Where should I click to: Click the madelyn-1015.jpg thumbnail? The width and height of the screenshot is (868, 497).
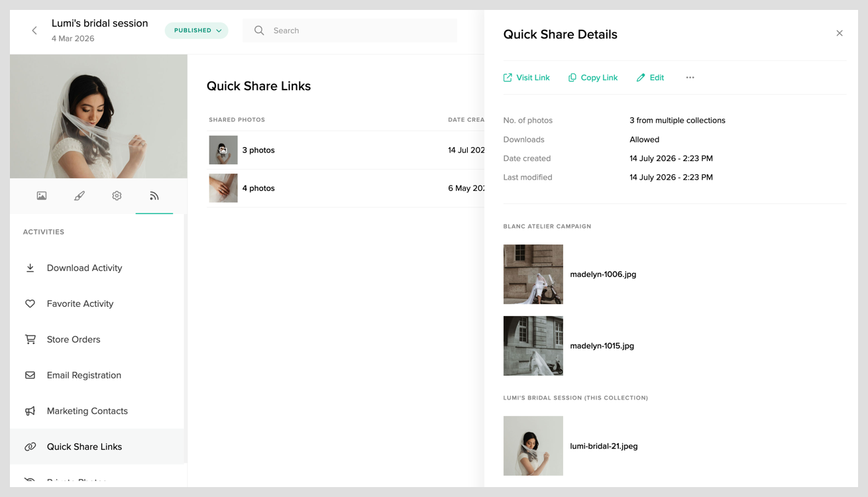tap(533, 346)
